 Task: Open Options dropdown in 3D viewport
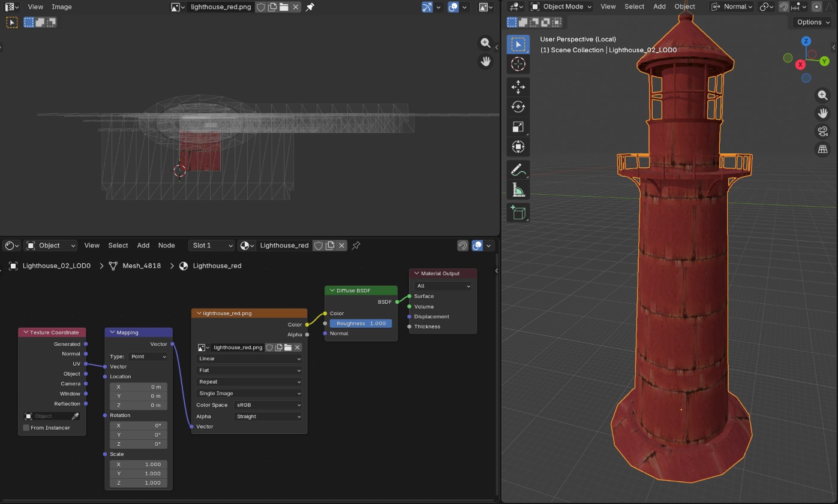[813, 22]
